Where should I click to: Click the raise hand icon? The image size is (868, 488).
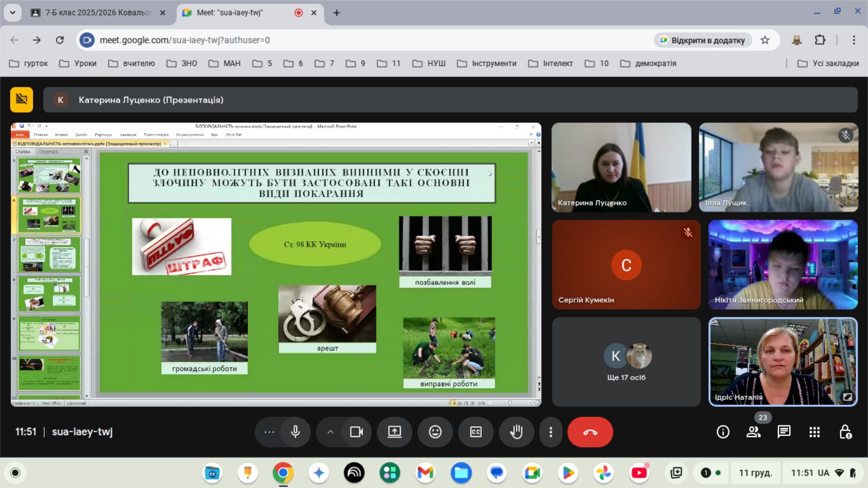tap(516, 432)
